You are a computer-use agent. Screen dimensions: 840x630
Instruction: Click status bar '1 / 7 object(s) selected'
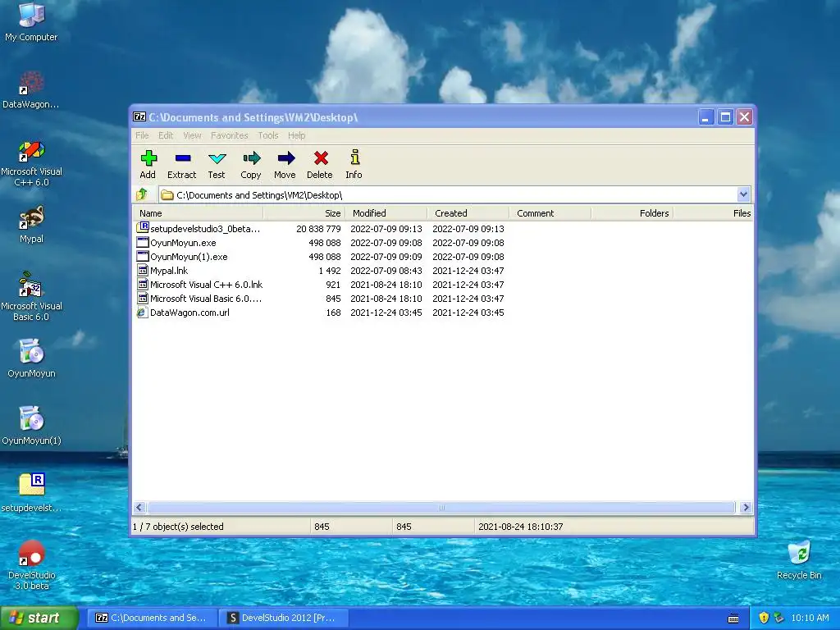(x=178, y=527)
